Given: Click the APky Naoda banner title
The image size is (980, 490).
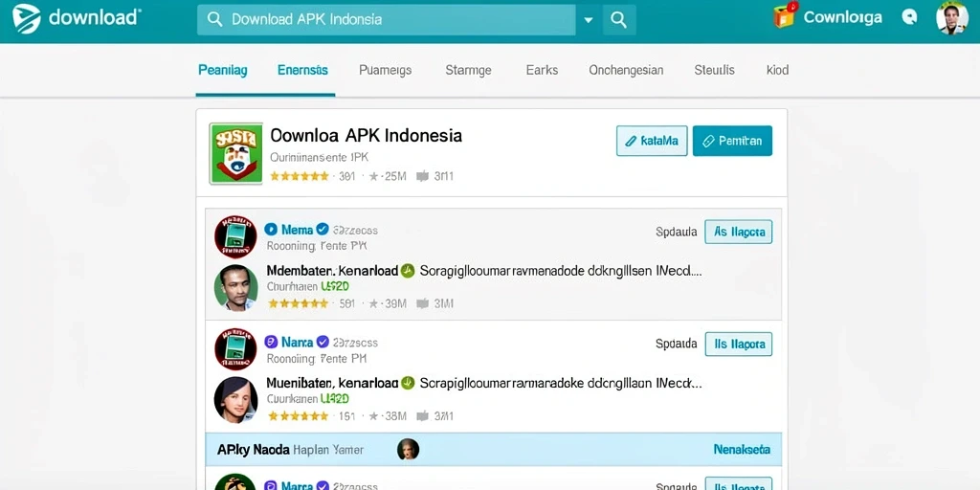Looking at the screenshot, I should click(253, 450).
